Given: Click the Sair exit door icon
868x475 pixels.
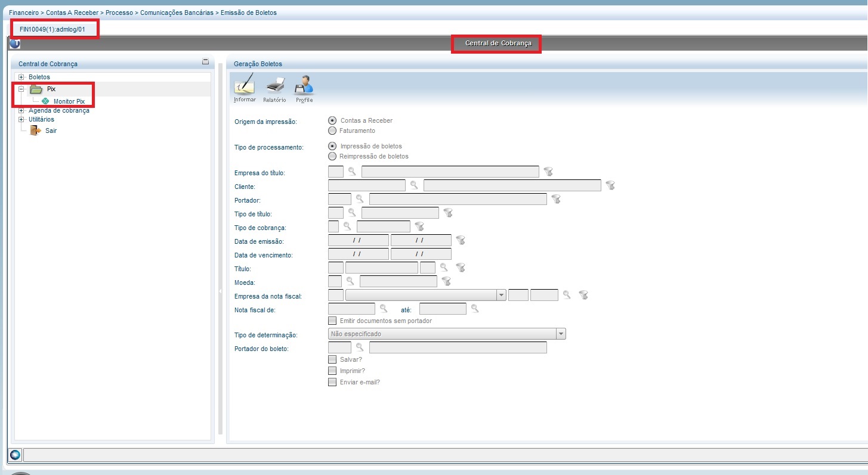Looking at the screenshot, I should pyautogui.click(x=35, y=131).
